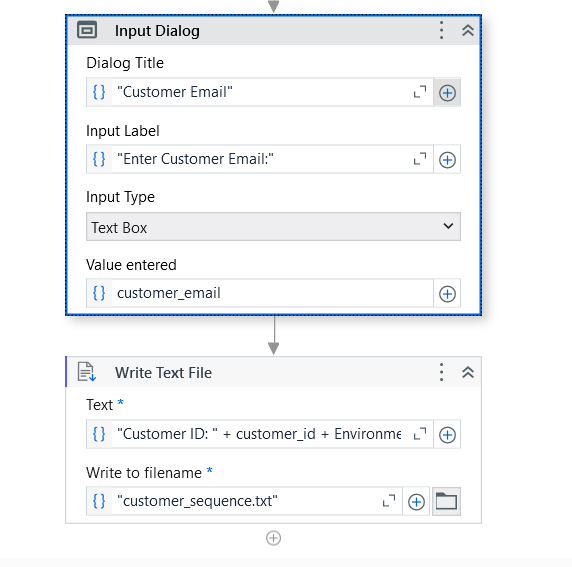Screen dimensions: 572x567
Task: Click the Input Dialog activity icon
Action: (87, 30)
